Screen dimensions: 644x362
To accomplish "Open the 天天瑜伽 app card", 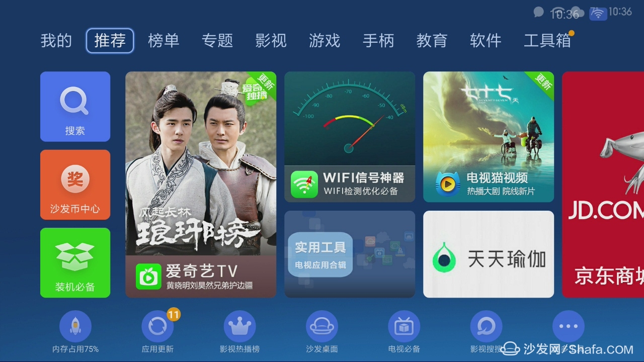I will [x=489, y=254].
